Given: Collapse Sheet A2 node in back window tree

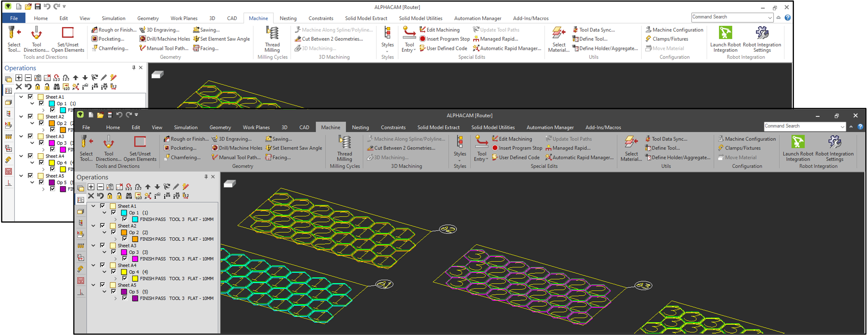Looking at the screenshot, I should point(21,116).
